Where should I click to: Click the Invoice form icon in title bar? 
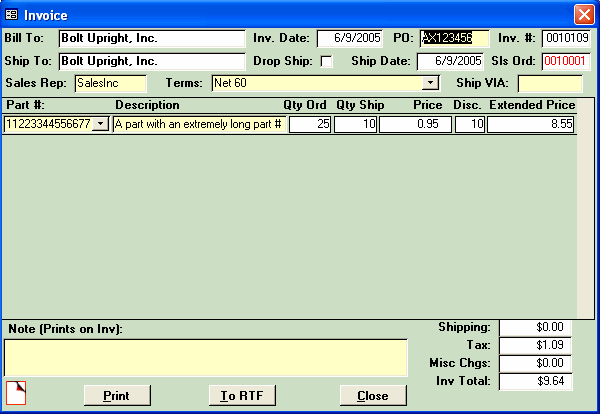(12, 14)
